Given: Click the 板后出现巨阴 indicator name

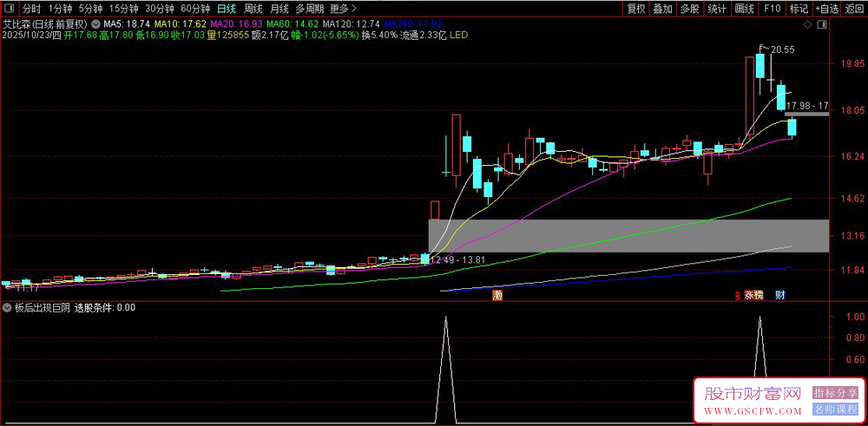Looking at the screenshot, I should pyautogui.click(x=42, y=309).
